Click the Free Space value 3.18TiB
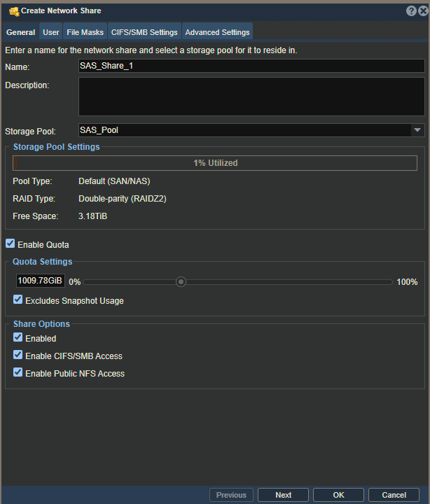 coord(92,216)
